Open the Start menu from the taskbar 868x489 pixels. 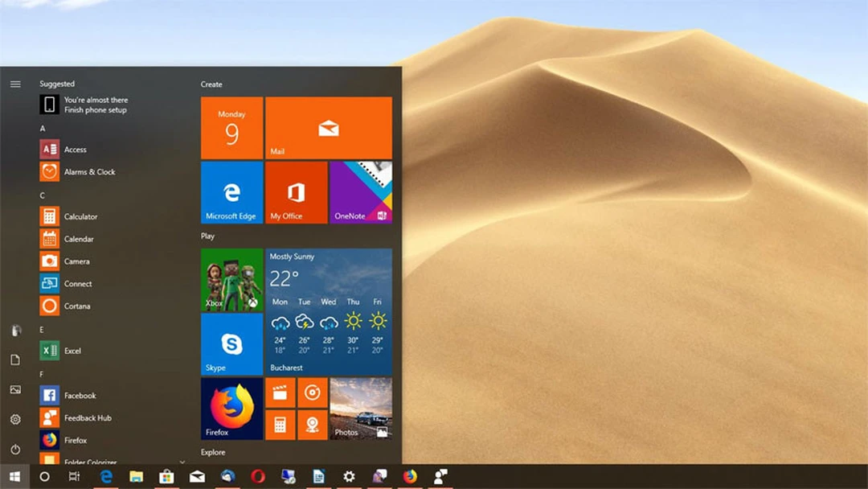(x=15, y=476)
